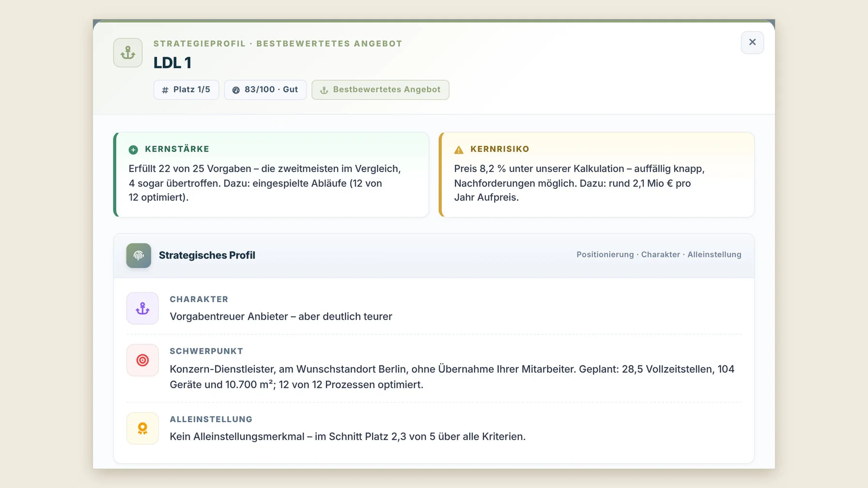868x488 pixels.
Task: Click the Kernrisiko card heading
Action: coord(500,149)
